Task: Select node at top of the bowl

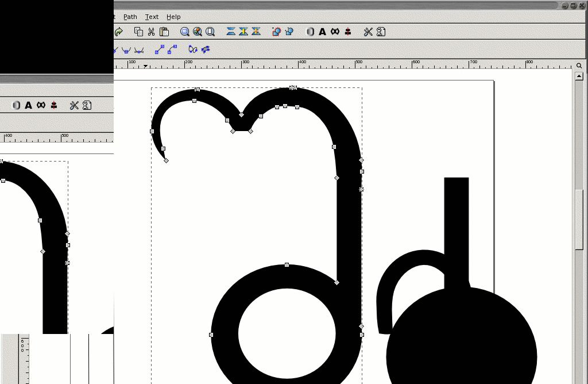Action: pos(287,265)
